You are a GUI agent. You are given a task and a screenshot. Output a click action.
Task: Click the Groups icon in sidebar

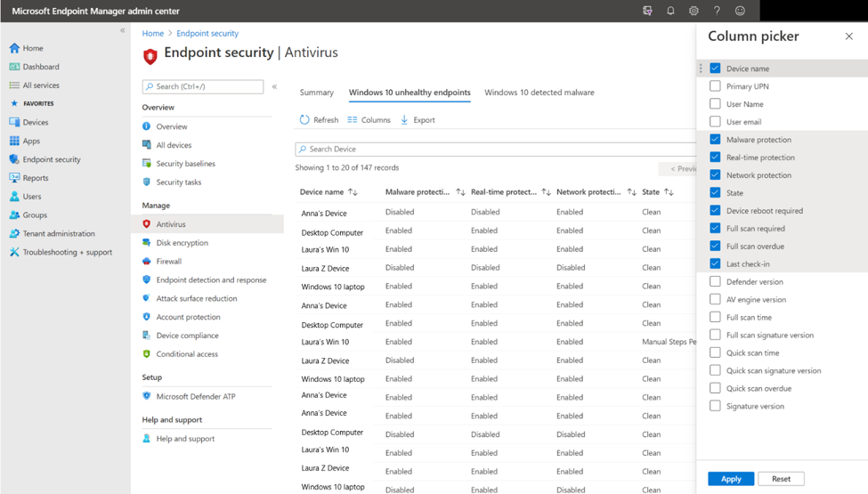coord(14,215)
